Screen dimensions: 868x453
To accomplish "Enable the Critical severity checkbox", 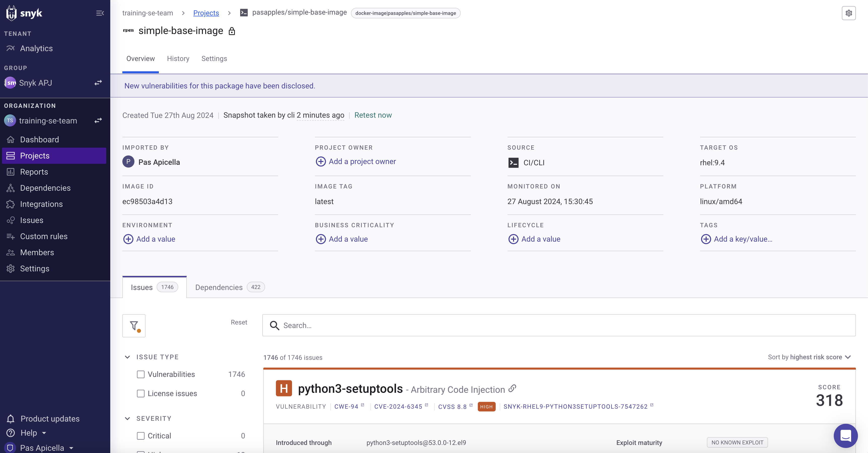I will [x=141, y=436].
